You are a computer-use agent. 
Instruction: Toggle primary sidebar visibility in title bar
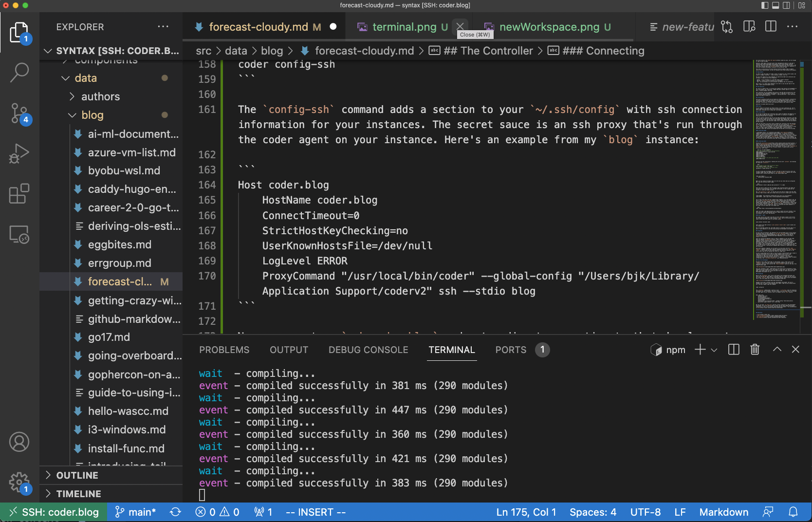[765, 5]
